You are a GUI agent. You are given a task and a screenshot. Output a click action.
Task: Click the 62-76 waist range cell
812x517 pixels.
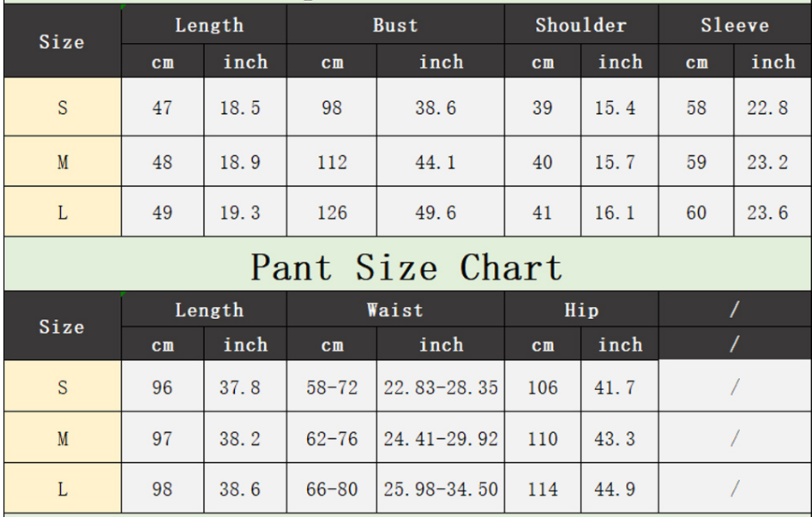(x=332, y=439)
